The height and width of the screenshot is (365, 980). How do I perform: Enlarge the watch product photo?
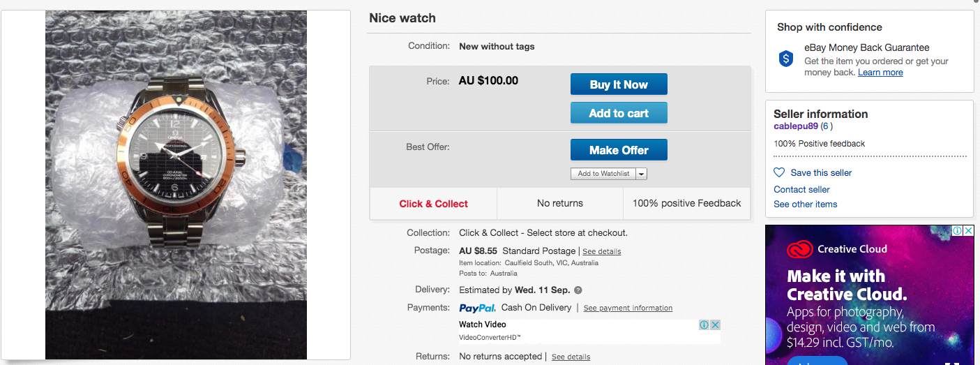click(176, 185)
